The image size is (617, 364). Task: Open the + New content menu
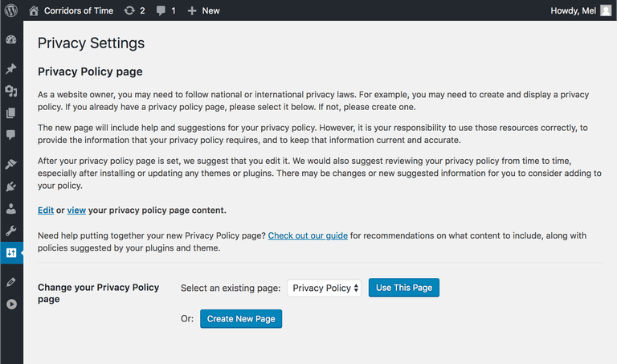click(x=203, y=10)
